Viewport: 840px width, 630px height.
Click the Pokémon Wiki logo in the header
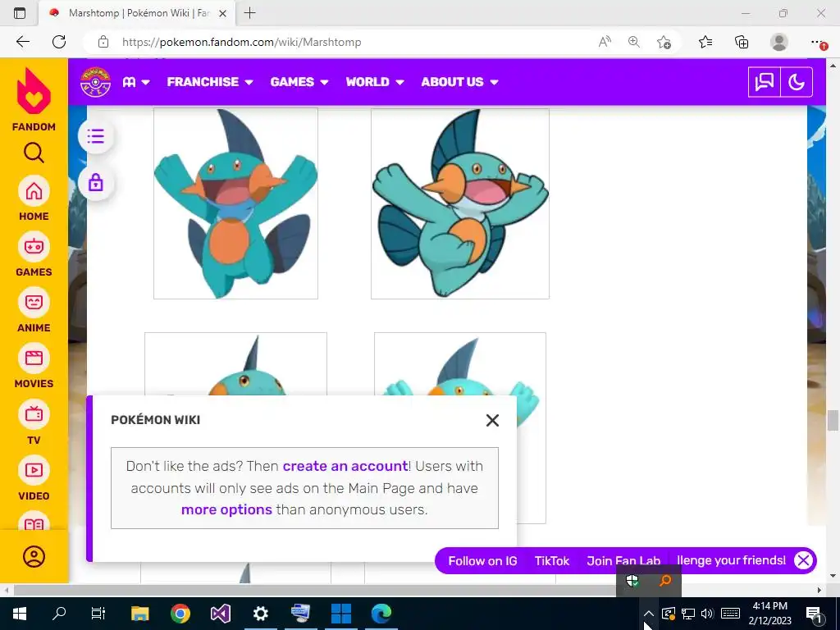pyautogui.click(x=95, y=82)
